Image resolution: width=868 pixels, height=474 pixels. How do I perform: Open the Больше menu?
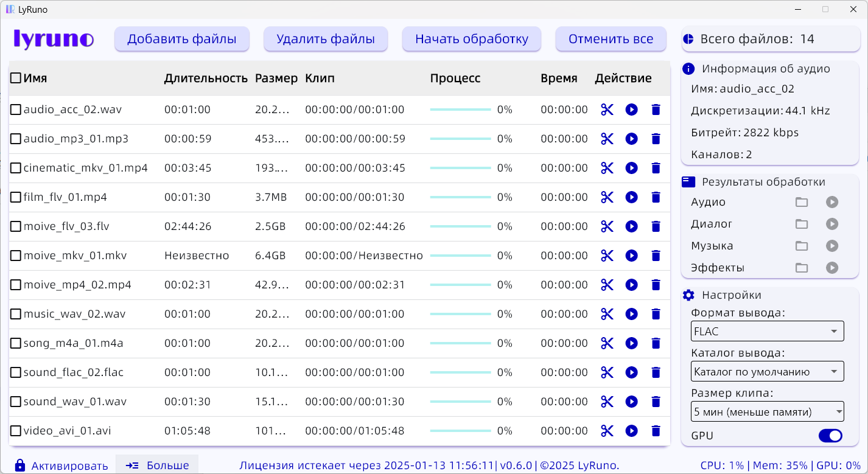157,465
